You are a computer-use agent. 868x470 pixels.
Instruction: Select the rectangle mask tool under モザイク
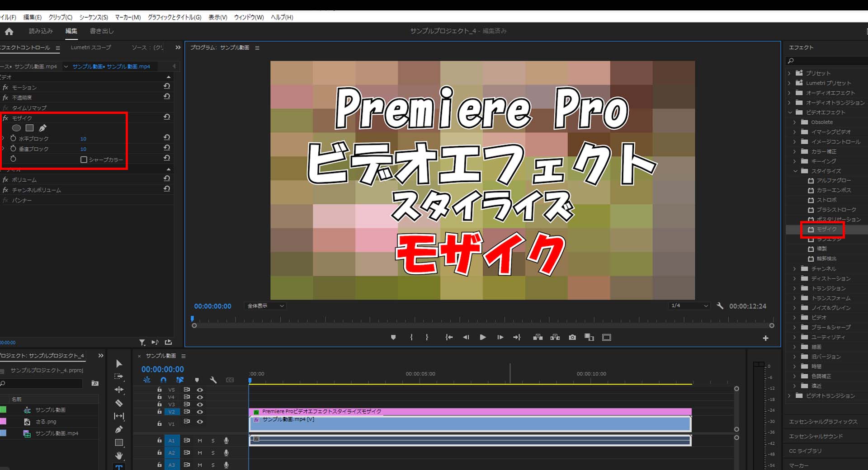point(30,128)
